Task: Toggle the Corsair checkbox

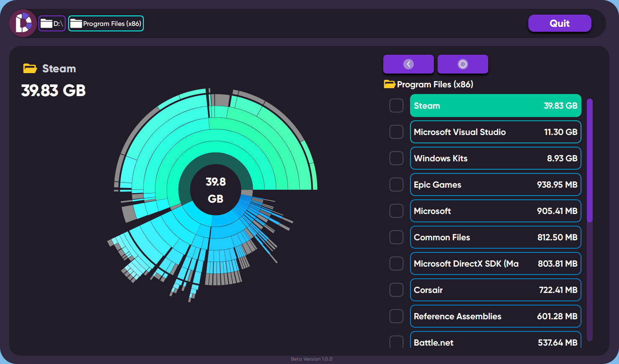Action: (x=396, y=290)
